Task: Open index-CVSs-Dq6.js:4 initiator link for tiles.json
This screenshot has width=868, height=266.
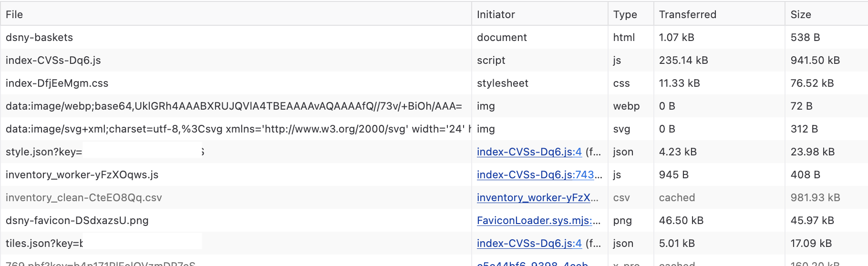Action: click(x=529, y=243)
